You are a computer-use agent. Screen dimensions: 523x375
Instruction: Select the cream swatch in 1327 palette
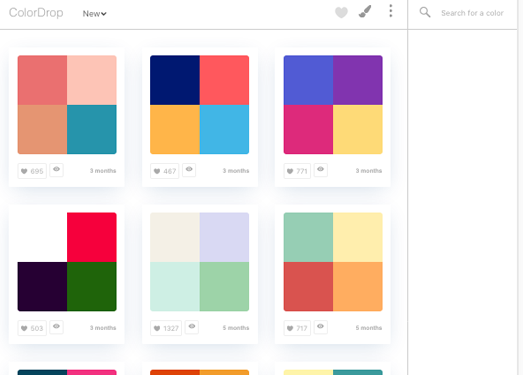175,237
